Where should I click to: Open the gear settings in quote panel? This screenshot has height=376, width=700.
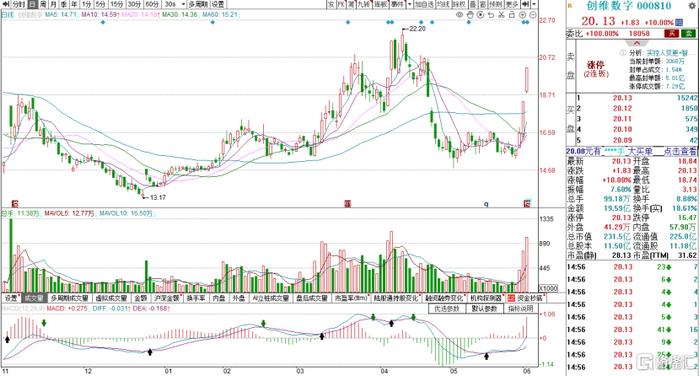(x=692, y=5)
